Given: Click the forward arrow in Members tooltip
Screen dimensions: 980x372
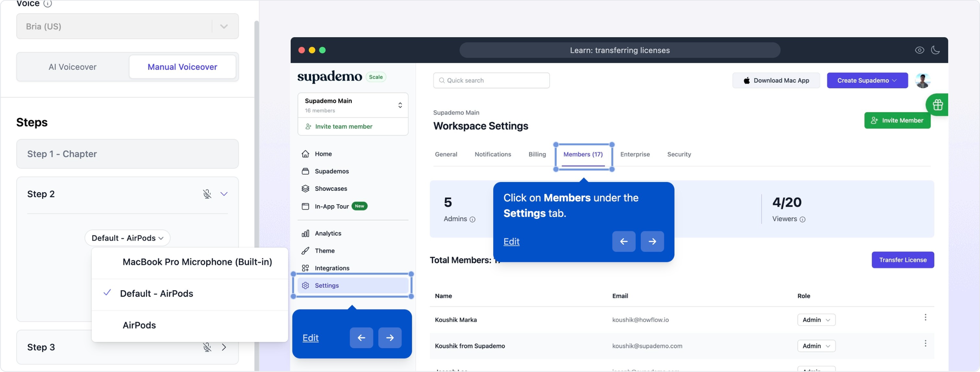Looking at the screenshot, I should click(x=652, y=241).
